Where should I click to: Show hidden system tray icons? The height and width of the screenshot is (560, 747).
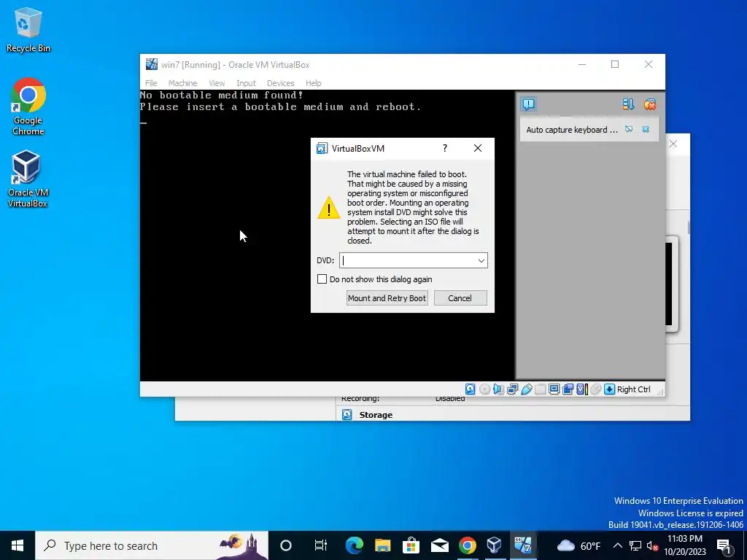point(617,545)
